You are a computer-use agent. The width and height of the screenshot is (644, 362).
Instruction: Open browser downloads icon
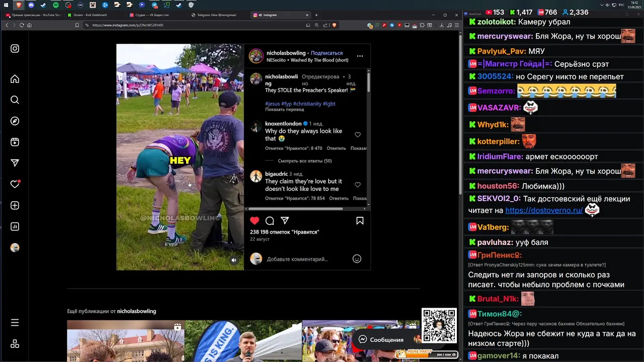click(x=442, y=25)
